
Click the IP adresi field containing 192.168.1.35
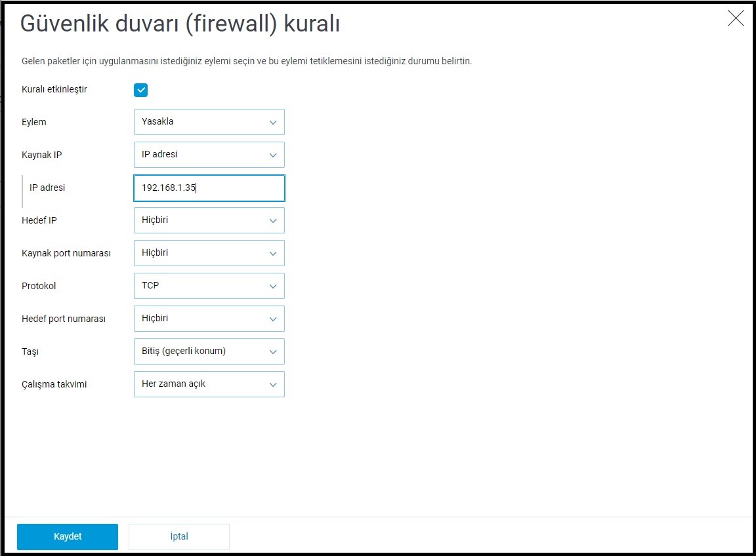point(209,188)
